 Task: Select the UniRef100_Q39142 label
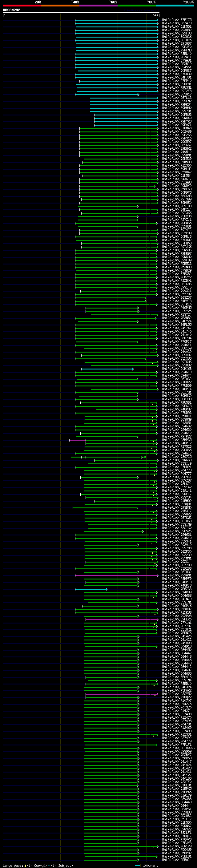click(x=176, y=487)
